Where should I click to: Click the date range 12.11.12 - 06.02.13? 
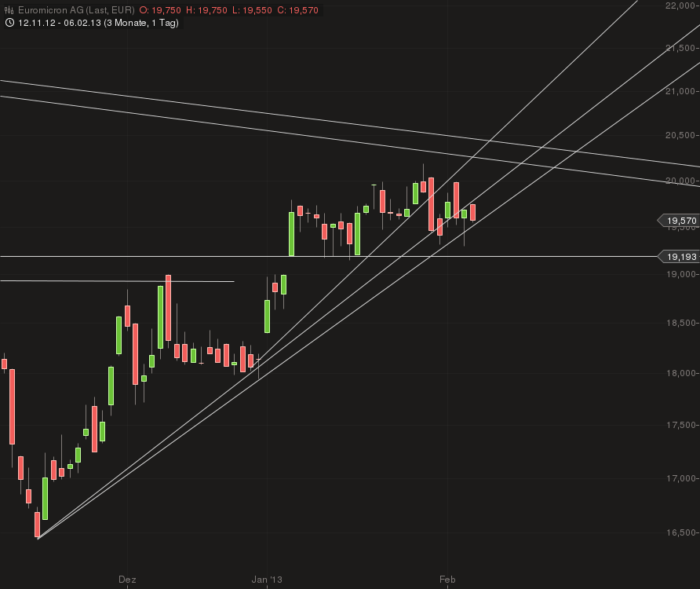coord(60,23)
